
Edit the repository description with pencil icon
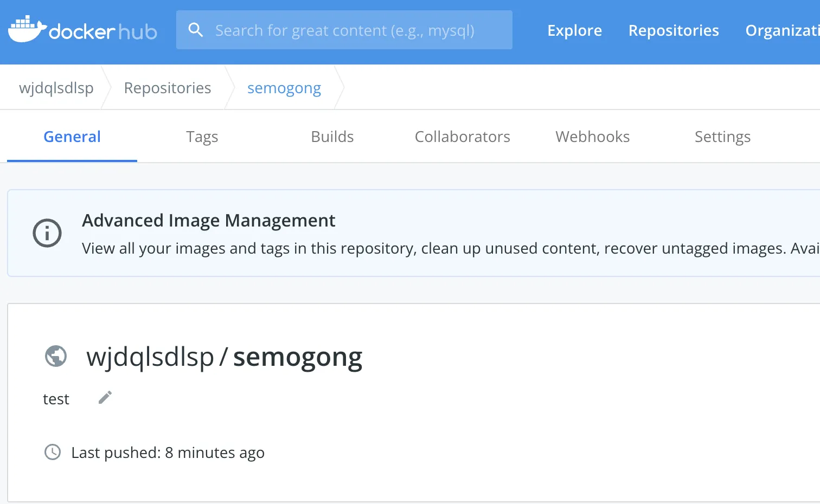click(105, 398)
